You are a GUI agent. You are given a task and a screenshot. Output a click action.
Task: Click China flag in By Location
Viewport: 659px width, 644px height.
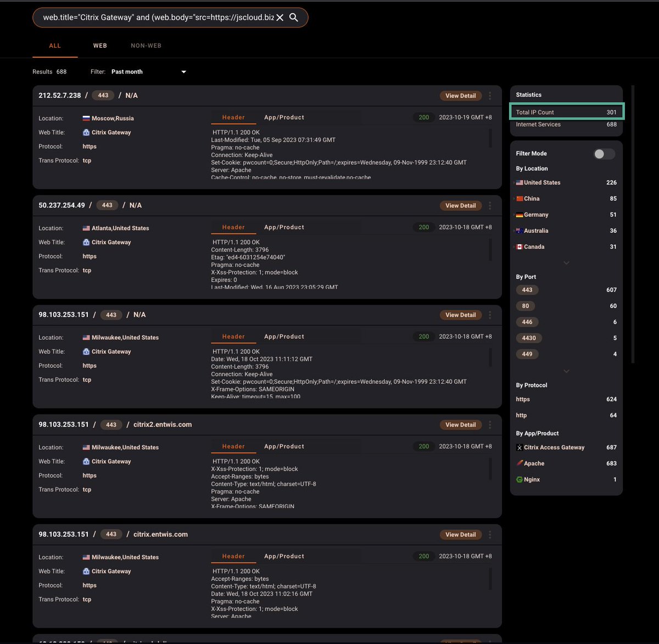point(519,199)
